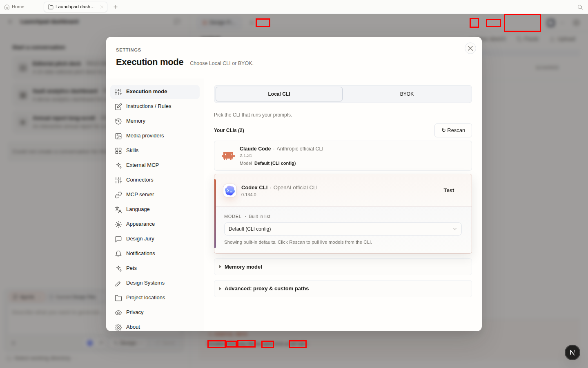
Task: Click the Memory history icon
Action: (x=118, y=121)
